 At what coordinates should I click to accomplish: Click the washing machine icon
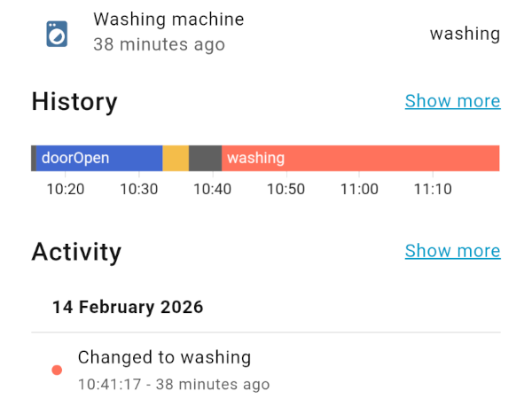(x=57, y=34)
